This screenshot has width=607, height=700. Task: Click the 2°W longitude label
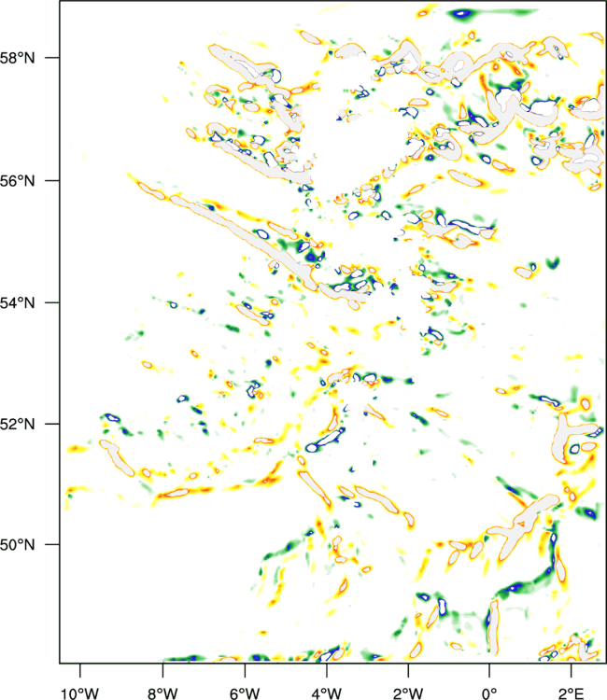[x=408, y=693]
